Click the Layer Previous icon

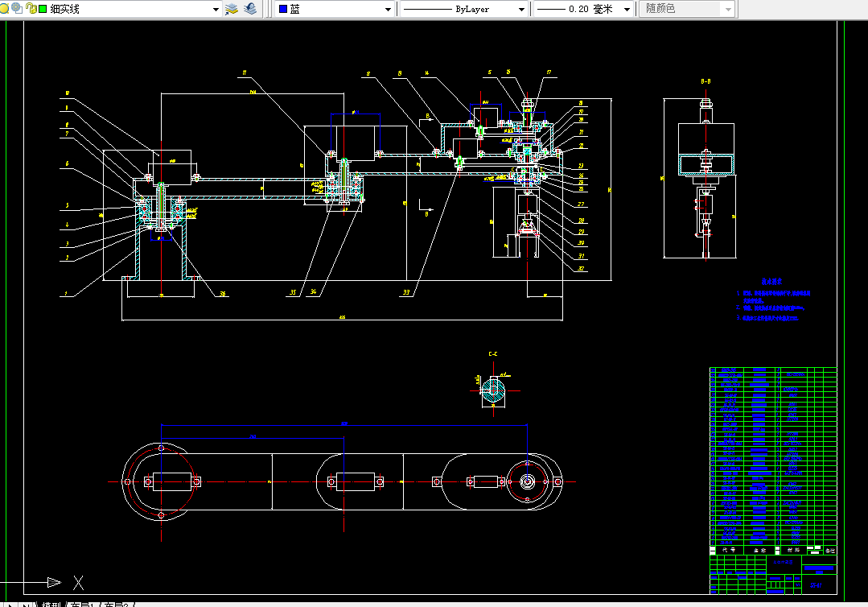(x=251, y=9)
